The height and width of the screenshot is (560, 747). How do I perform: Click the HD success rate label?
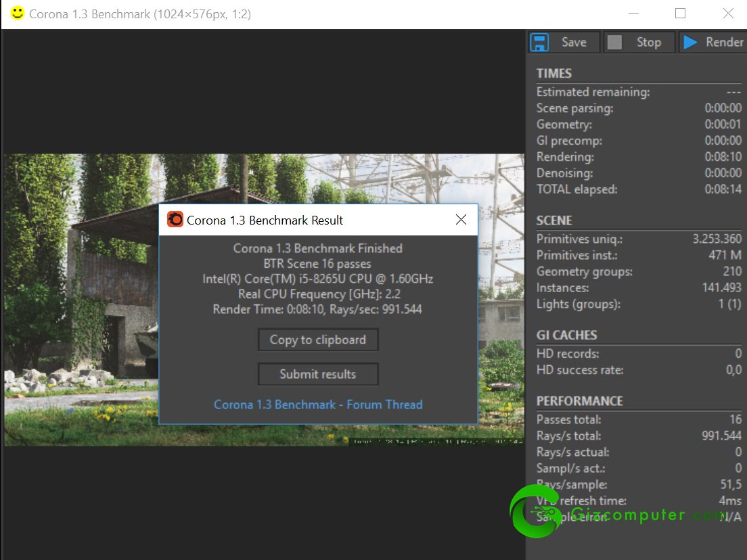tap(580, 370)
